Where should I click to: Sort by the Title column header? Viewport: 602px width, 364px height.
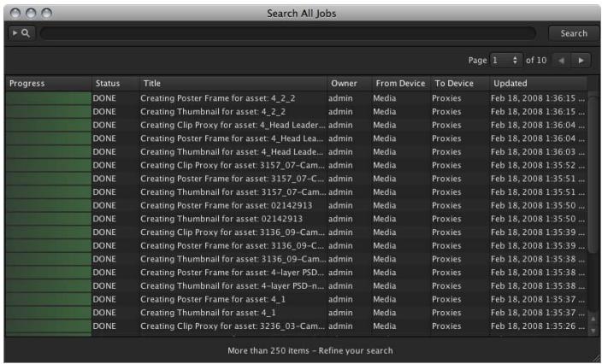[x=233, y=83]
